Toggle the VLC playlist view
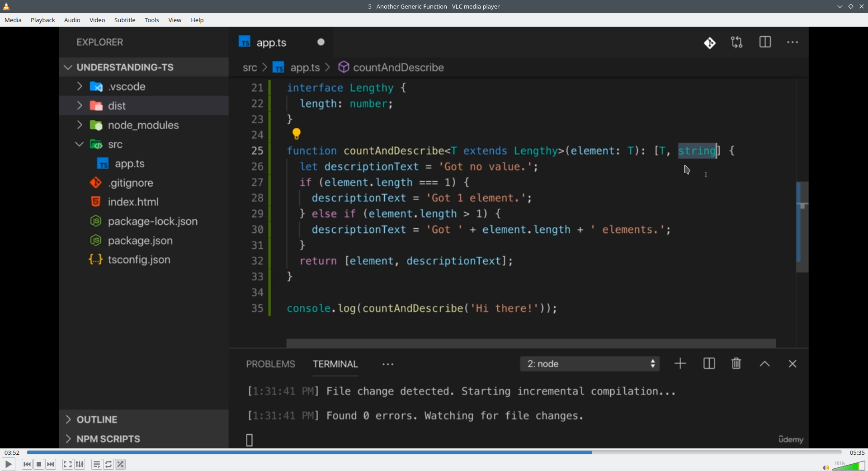The height and width of the screenshot is (471, 868). click(97, 464)
